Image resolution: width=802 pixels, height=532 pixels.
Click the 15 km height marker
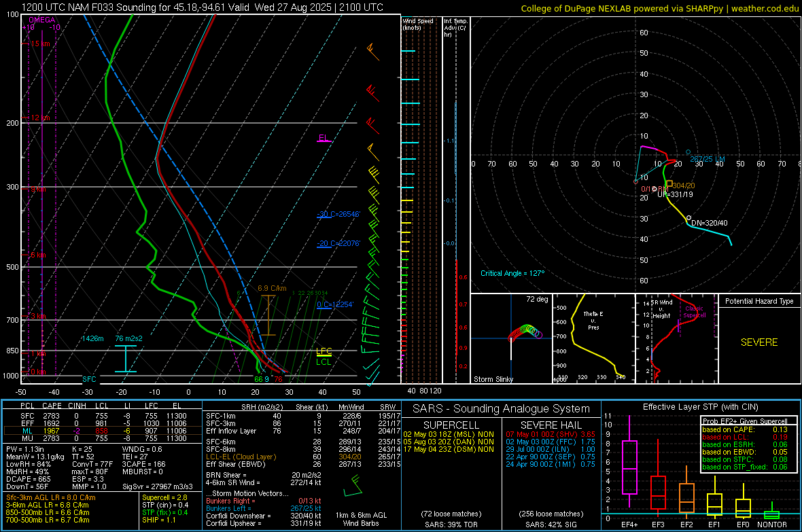click(x=40, y=43)
